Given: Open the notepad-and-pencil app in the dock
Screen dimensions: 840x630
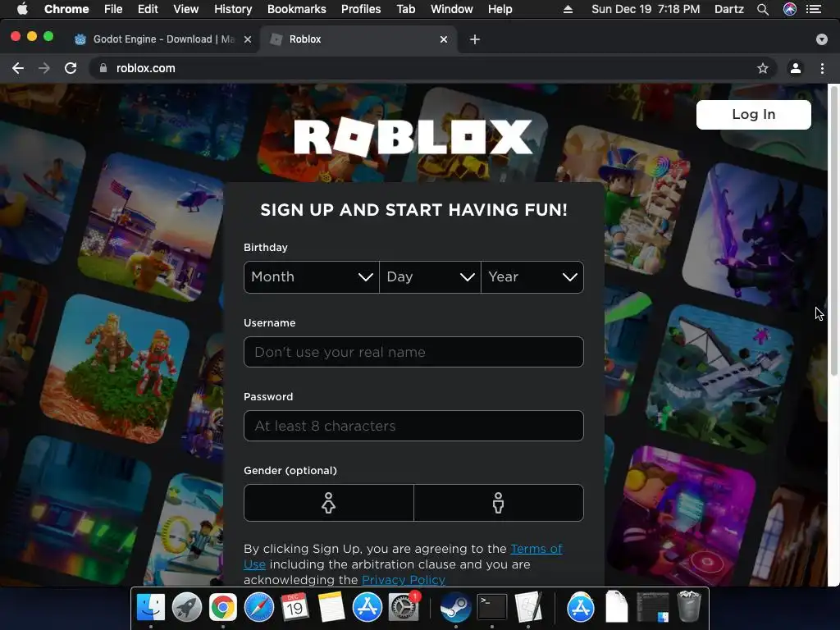Looking at the screenshot, I should click(528, 608).
